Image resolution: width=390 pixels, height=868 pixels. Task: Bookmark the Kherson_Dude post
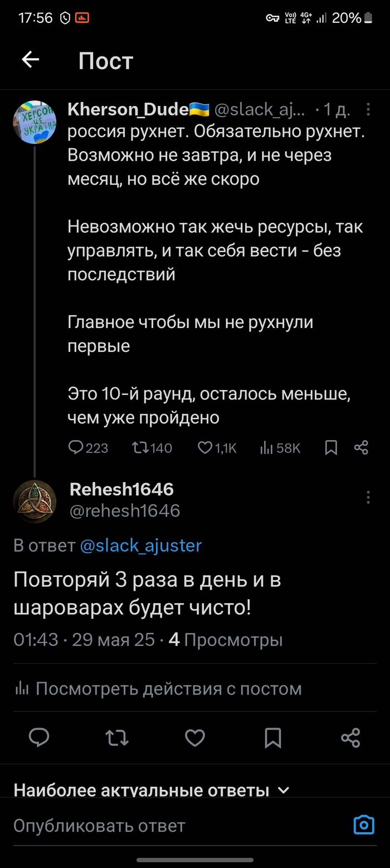click(331, 447)
